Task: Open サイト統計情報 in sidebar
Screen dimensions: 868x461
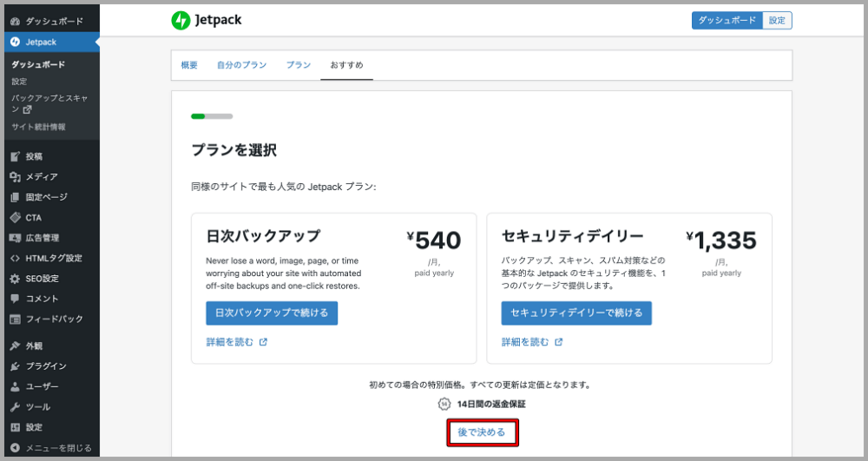Action: (x=39, y=127)
